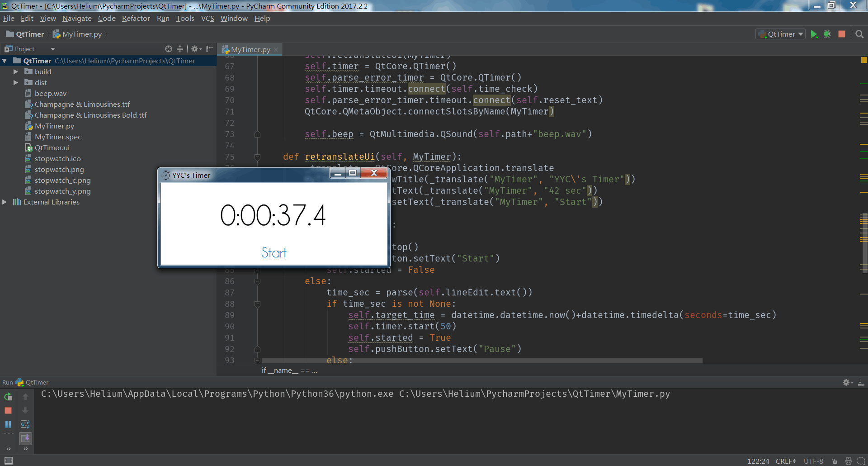
Task: Click the speech-bubble icon in status bar
Action: (861, 461)
